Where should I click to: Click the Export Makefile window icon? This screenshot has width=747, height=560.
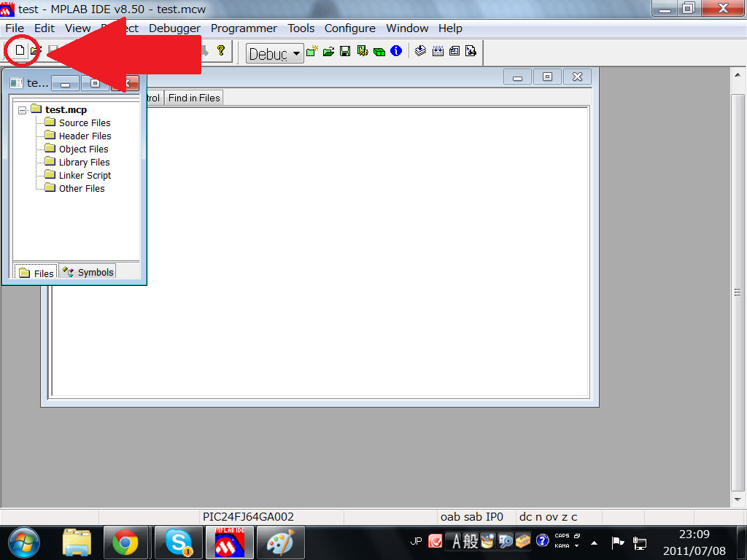pyautogui.click(x=454, y=50)
